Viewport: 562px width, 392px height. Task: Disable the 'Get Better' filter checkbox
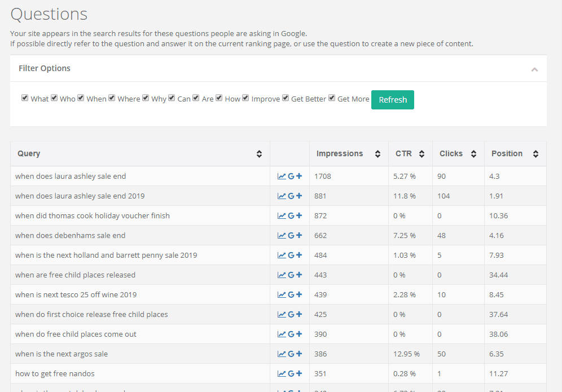pos(286,98)
